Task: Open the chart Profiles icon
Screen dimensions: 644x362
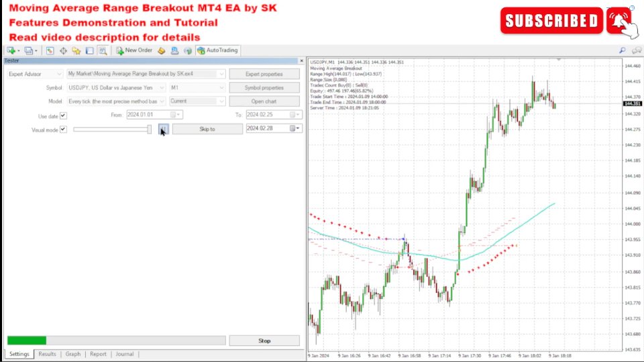Action: (x=28, y=50)
